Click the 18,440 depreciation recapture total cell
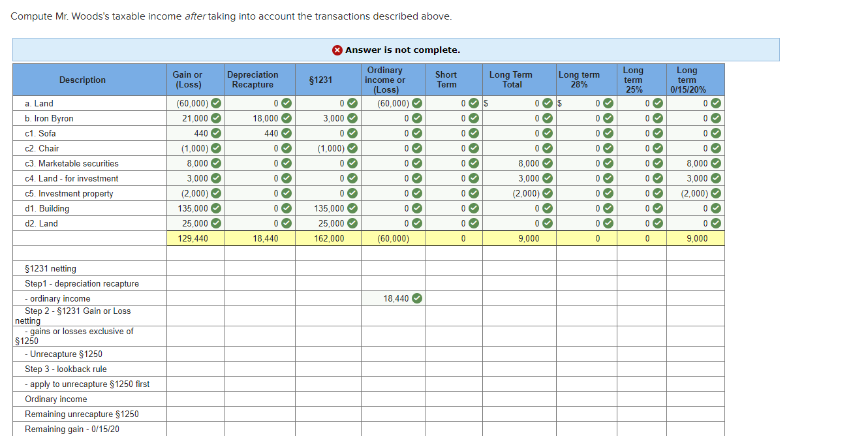 pos(260,238)
